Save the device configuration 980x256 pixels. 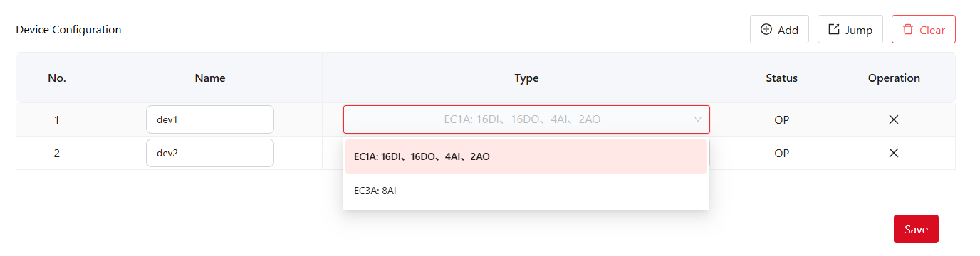(916, 229)
